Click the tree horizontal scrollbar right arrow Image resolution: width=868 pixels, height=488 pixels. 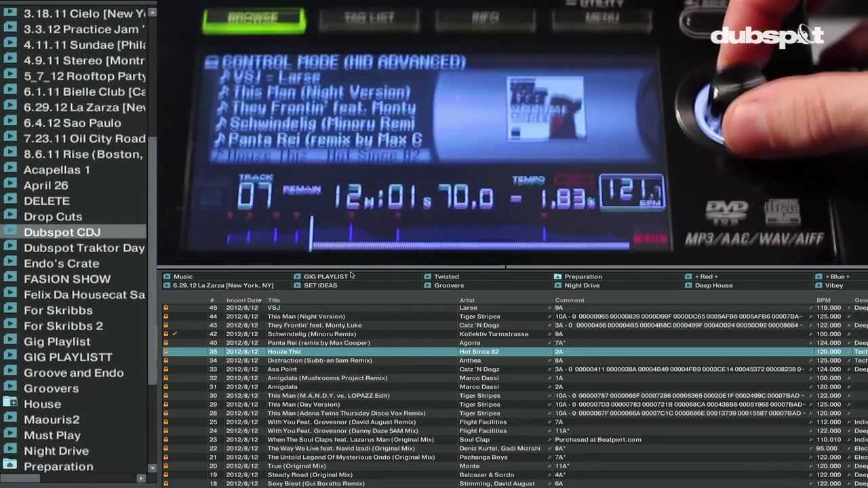[x=141, y=479]
